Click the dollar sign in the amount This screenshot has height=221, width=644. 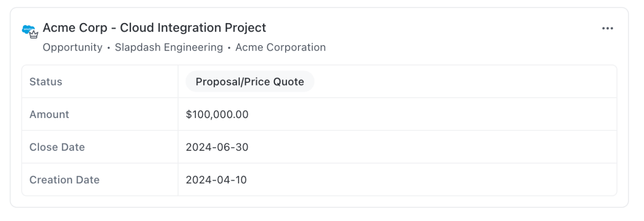(189, 114)
